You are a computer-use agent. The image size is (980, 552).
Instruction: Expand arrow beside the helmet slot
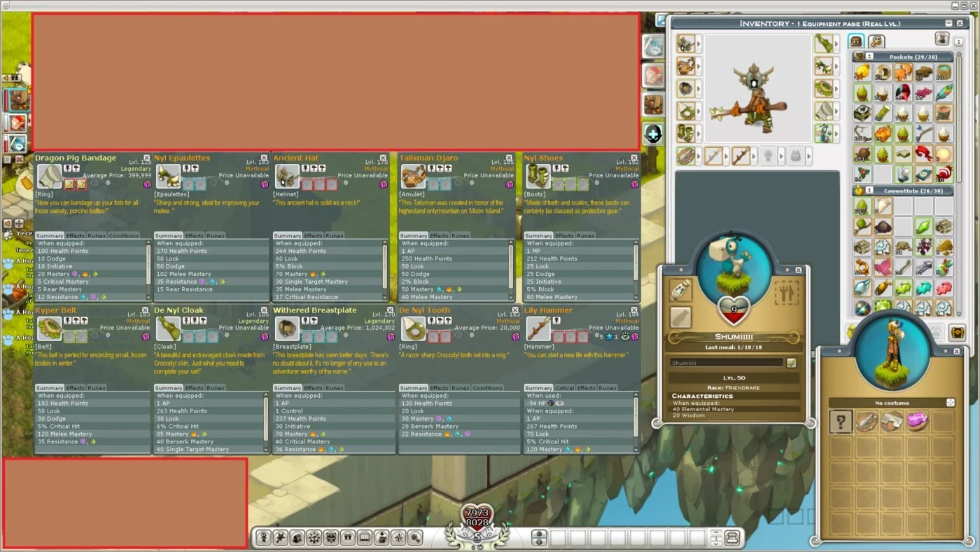point(699,43)
